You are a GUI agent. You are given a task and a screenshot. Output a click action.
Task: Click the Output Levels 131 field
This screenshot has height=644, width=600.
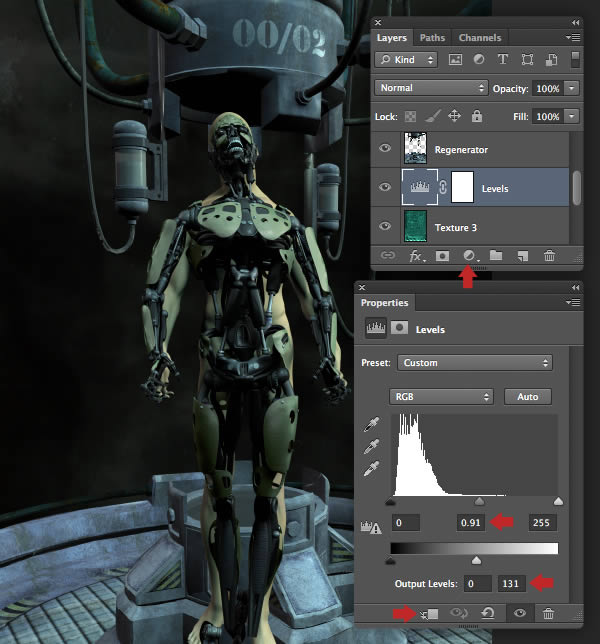(x=512, y=584)
